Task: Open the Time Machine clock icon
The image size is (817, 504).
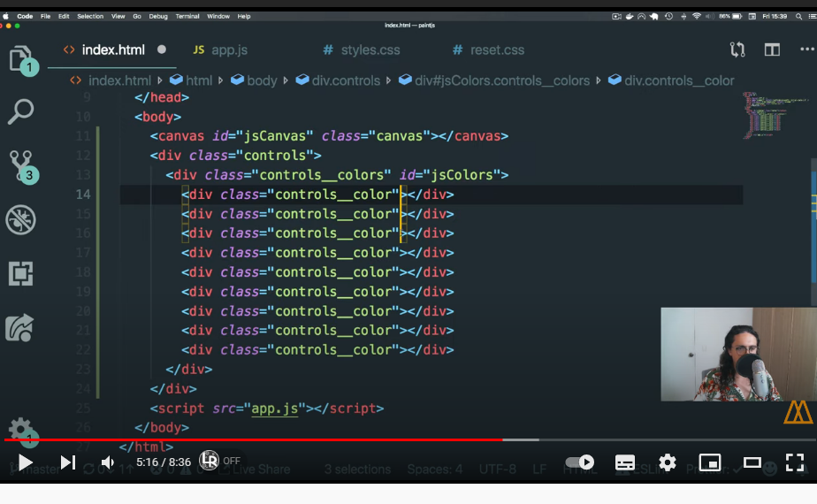Action: point(669,16)
